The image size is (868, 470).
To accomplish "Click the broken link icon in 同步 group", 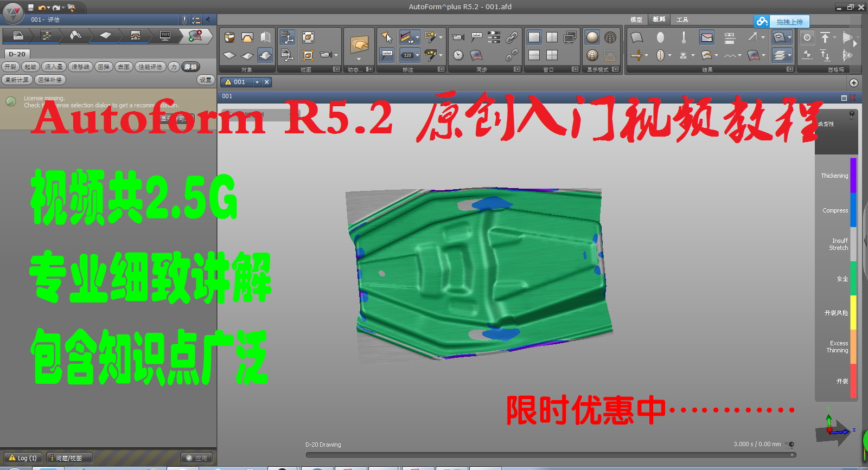I will (512, 55).
